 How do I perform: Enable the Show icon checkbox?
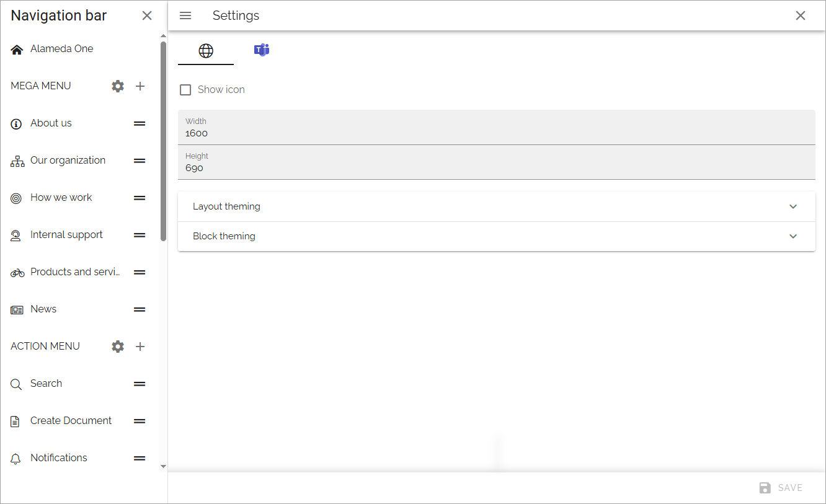185,90
